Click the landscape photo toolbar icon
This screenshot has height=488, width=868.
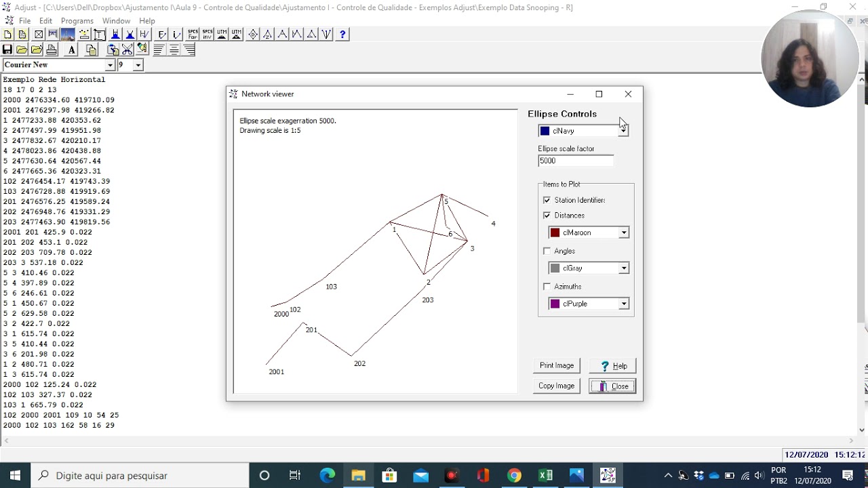click(68, 34)
